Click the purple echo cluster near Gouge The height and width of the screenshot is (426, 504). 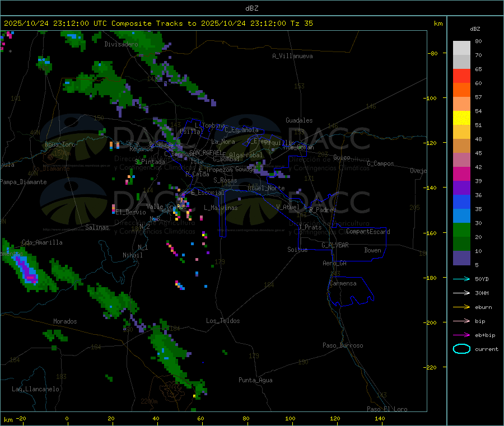[x=268, y=170]
